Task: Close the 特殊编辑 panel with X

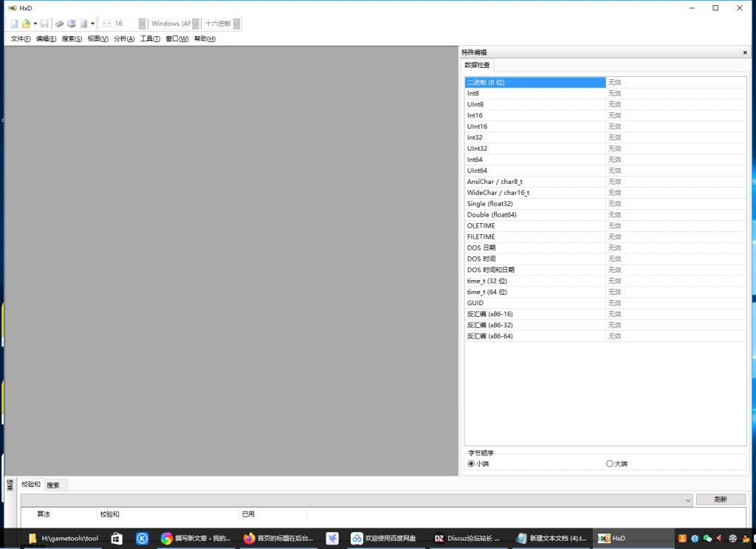Action: (745, 52)
